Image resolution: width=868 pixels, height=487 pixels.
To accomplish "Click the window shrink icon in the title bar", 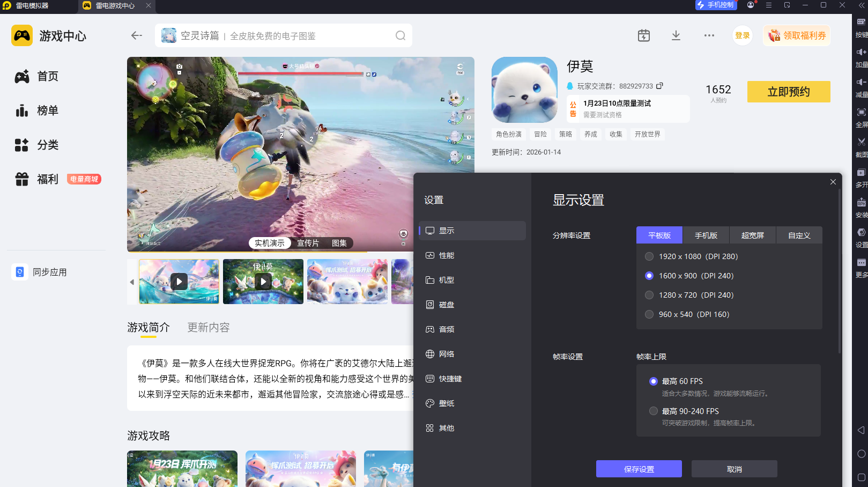I will 787,5.
